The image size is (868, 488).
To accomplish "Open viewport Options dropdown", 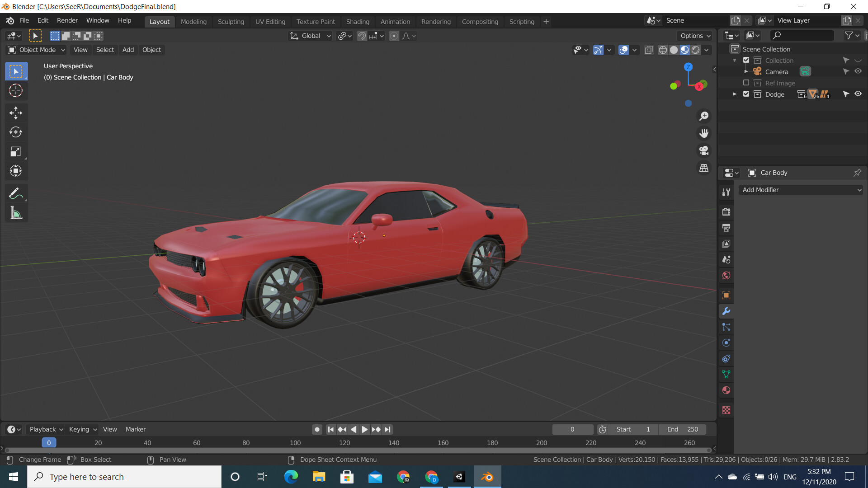I will coord(695,36).
